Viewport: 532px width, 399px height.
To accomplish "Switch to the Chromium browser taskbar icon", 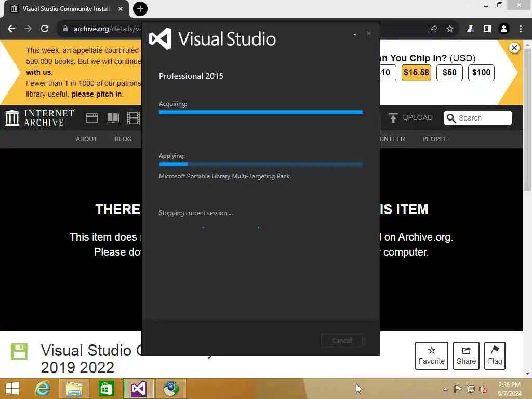I will (170, 389).
